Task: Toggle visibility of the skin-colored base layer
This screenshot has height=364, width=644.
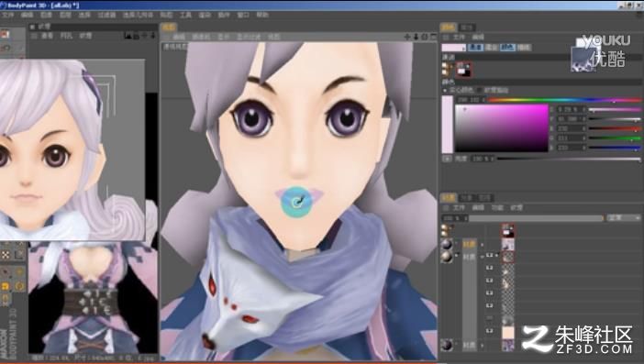Action: 490,330
